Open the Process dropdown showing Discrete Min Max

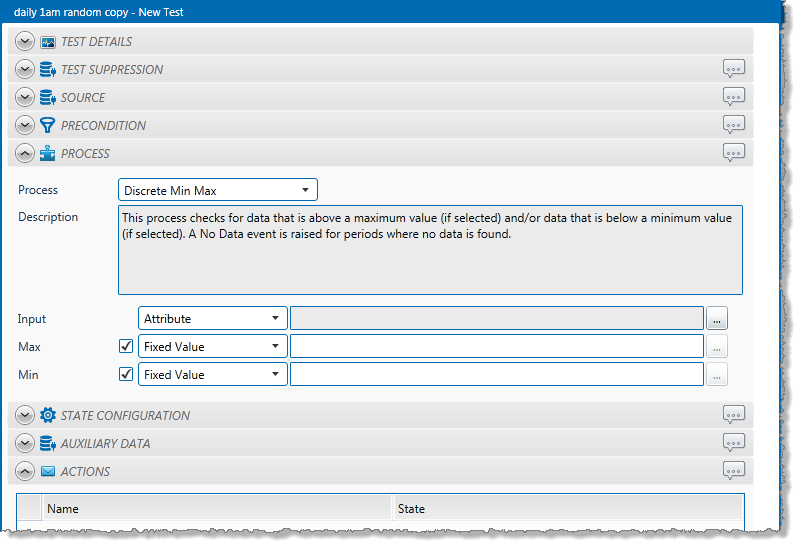(x=217, y=190)
